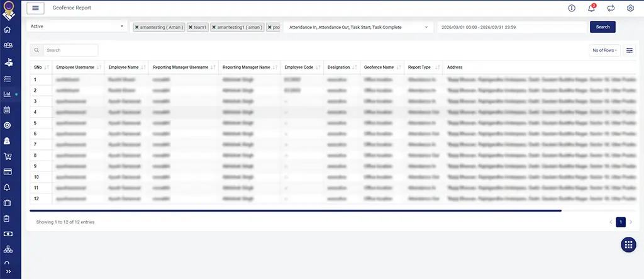Sort by Employee Name column
The width and height of the screenshot is (644, 279).
tap(126, 67)
